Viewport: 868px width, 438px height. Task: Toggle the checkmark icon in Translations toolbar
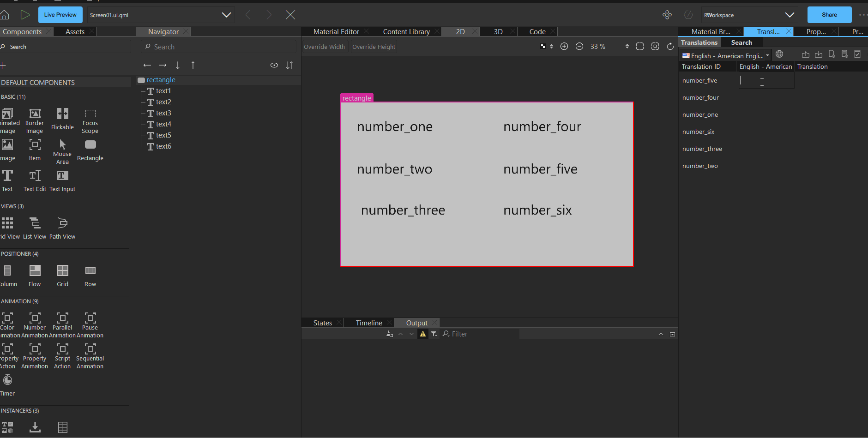pyautogui.click(x=857, y=54)
